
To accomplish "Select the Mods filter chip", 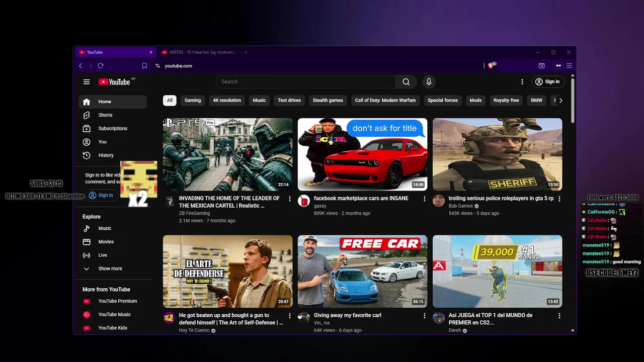I will (475, 101).
